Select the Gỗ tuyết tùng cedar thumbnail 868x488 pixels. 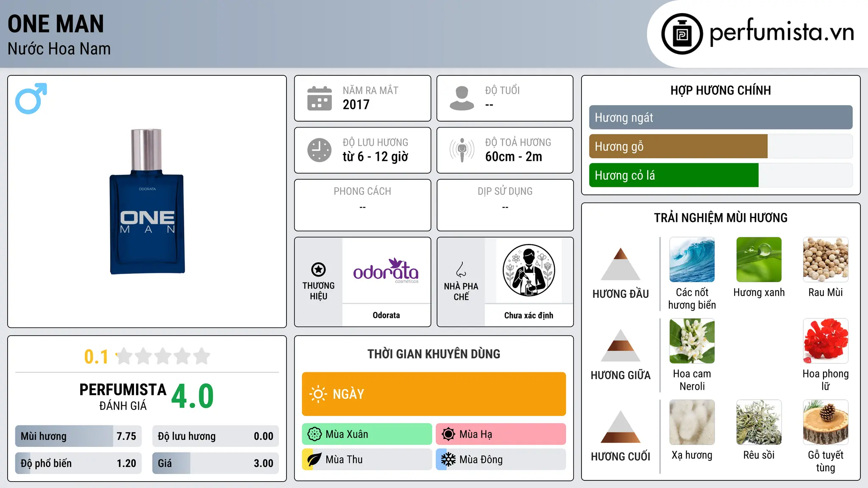(x=826, y=422)
